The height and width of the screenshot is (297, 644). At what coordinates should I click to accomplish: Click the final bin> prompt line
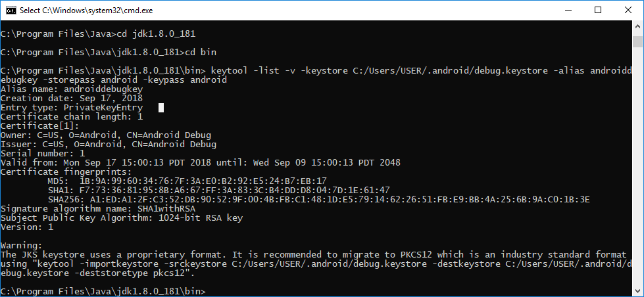click(103, 292)
